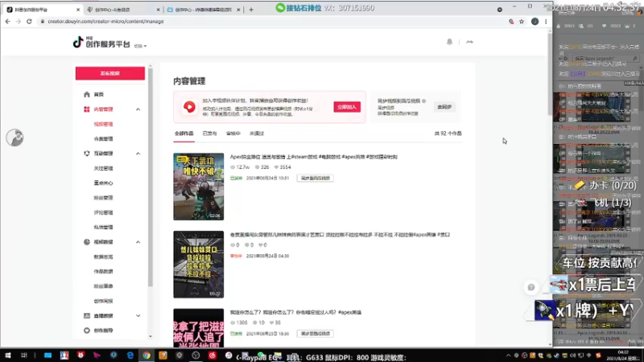Switch to the 全部作品 tab

[184, 134]
